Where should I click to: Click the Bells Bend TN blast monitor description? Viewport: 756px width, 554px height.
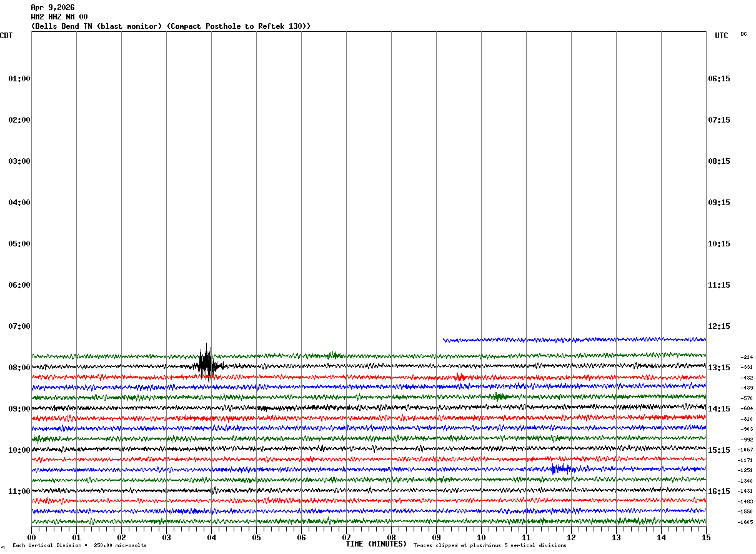tap(171, 26)
